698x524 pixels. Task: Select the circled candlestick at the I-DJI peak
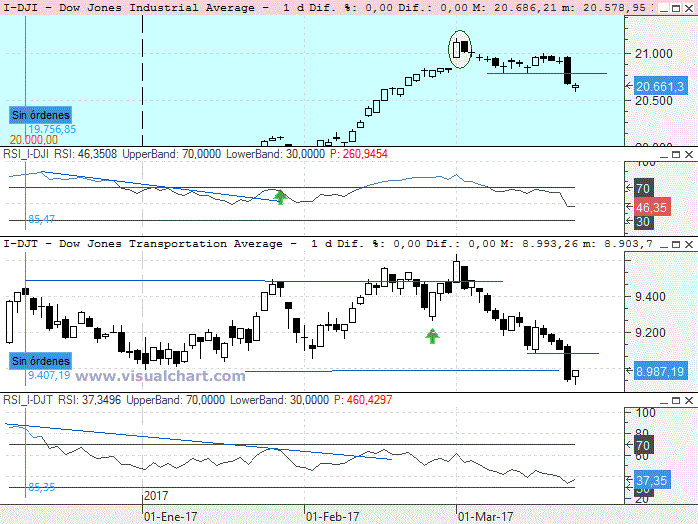click(460, 49)
